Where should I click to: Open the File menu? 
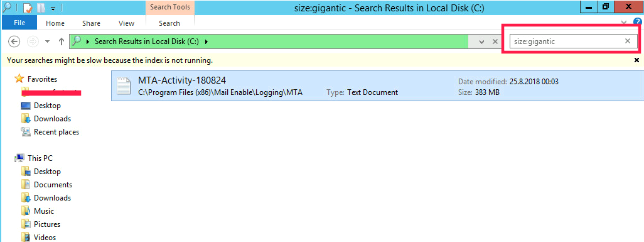pos(19,23)
